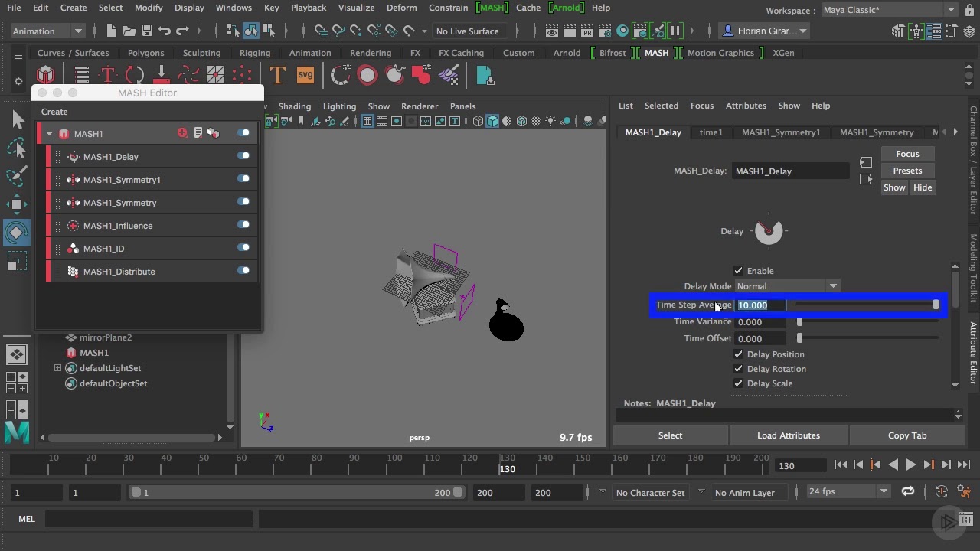The width and height of the screenshot is (980, 551).
Task: Open the Workspace Maya Classic dropdown
Action: tap(890, 10)
